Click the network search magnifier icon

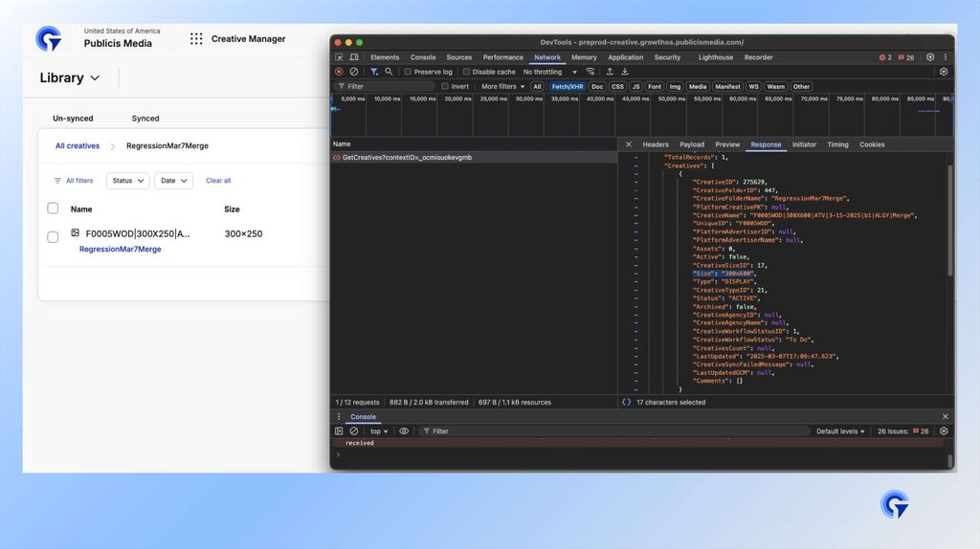389,72
